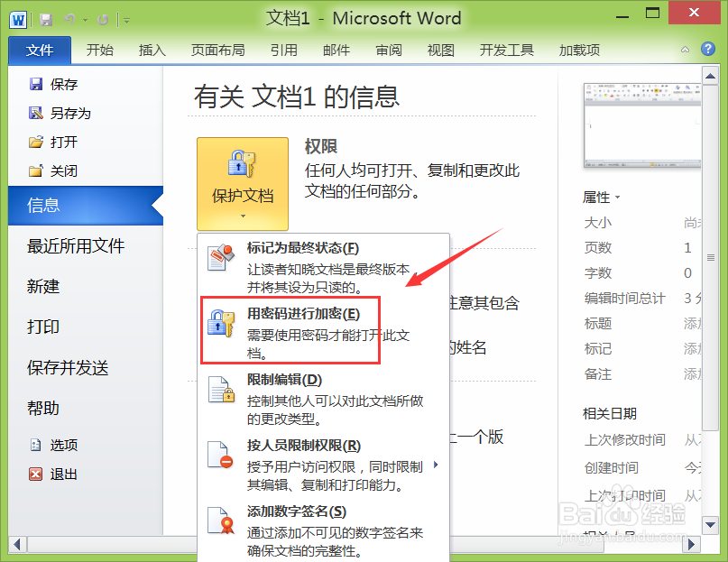The width and height of the screenshot is (728, 562).
Task: Click the 另存为 save-as icon
Action: point(36,113)
